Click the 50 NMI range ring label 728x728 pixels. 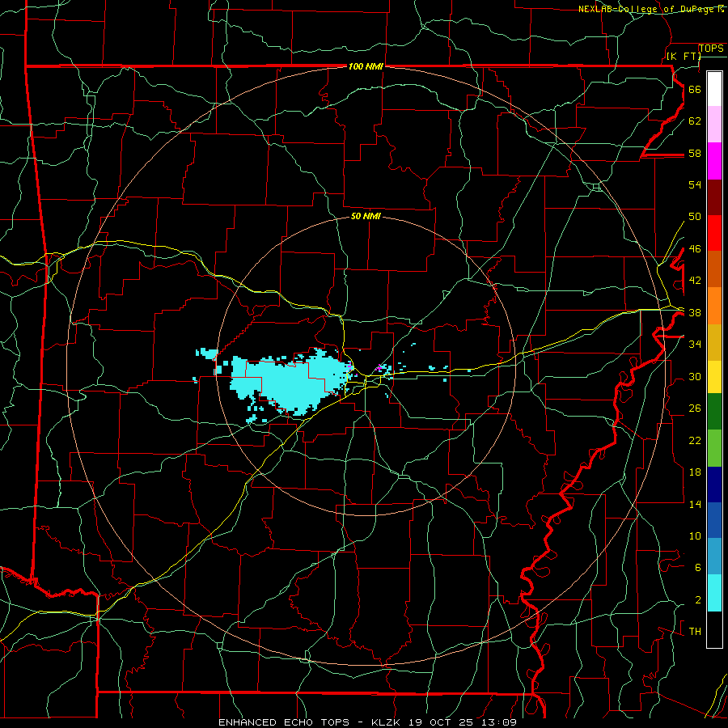(366, 216)
